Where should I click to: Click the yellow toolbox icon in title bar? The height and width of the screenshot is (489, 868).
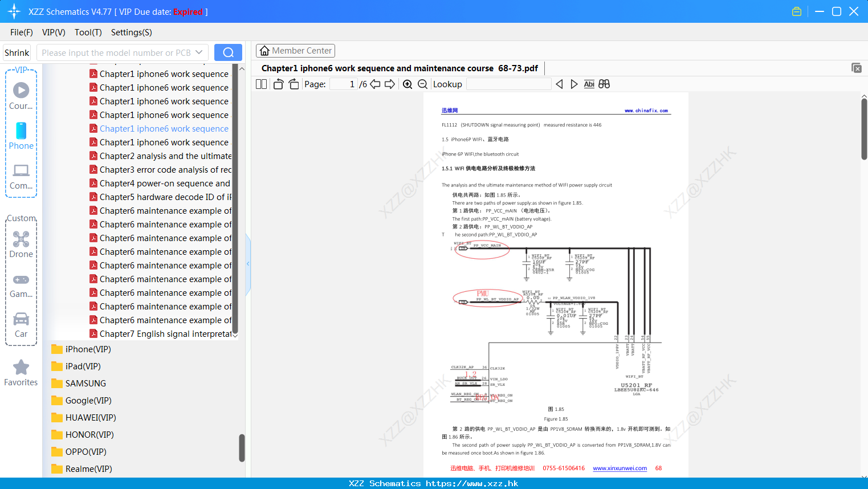tap(797, 11)
